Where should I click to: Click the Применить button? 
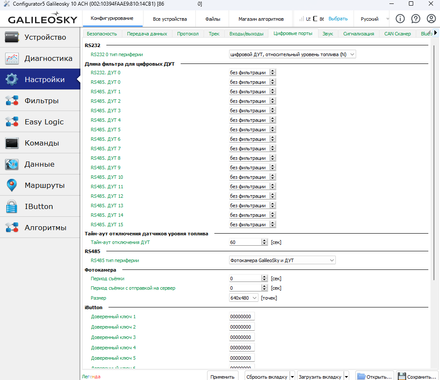point(222,377)
